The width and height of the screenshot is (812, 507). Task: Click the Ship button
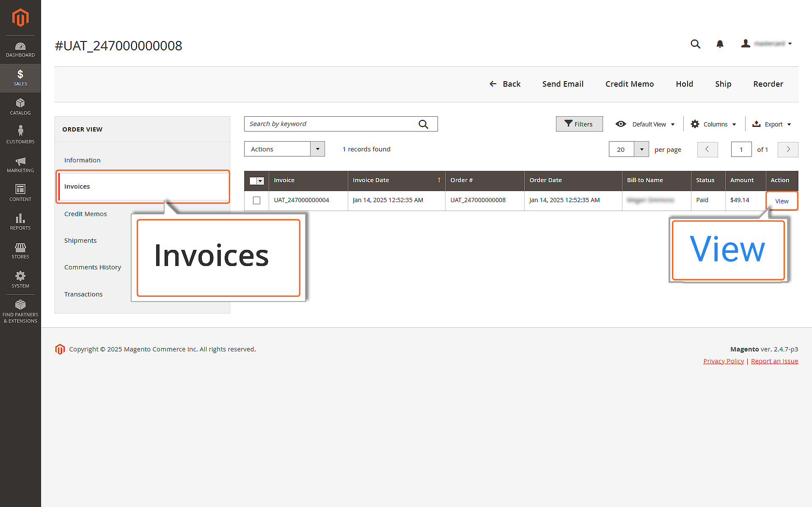723,84
